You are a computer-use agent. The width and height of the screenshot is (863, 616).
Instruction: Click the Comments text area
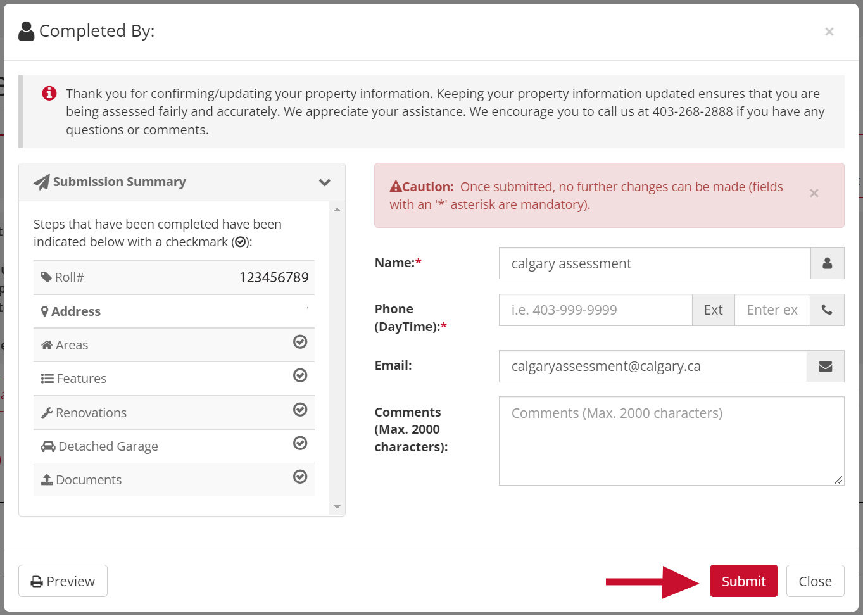(671, 441)
